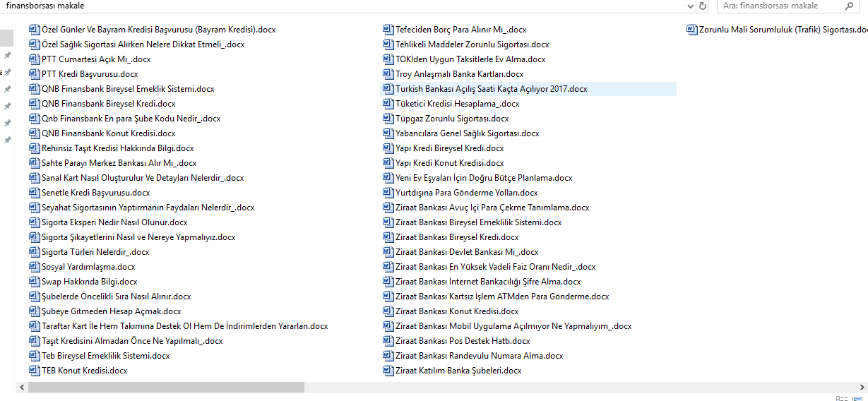The width and height of the screenshot is (868, 401).
Task: Open the address bar history dropdown
Action: coord(691,6)
